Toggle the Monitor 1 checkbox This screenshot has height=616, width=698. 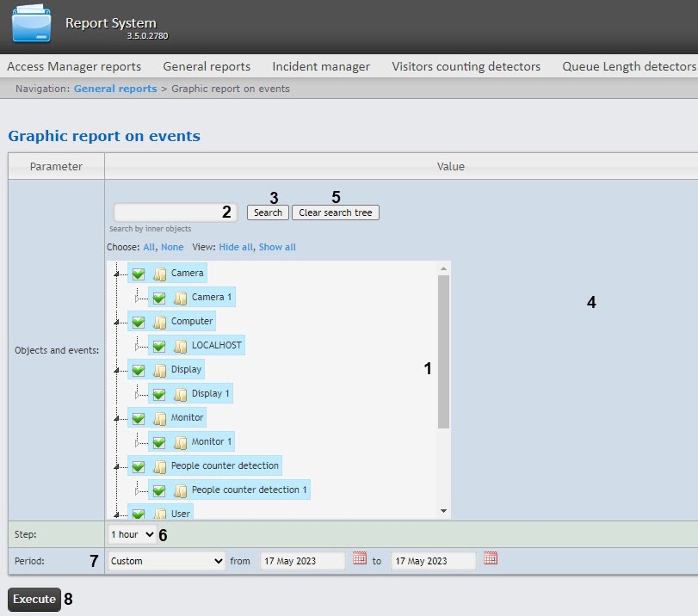tap(158, 442)
